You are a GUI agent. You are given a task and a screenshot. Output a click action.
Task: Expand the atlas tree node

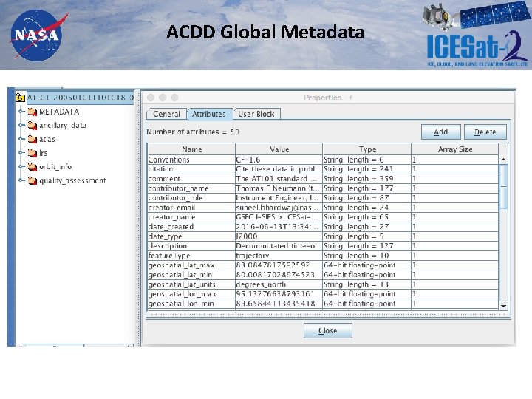21,139
